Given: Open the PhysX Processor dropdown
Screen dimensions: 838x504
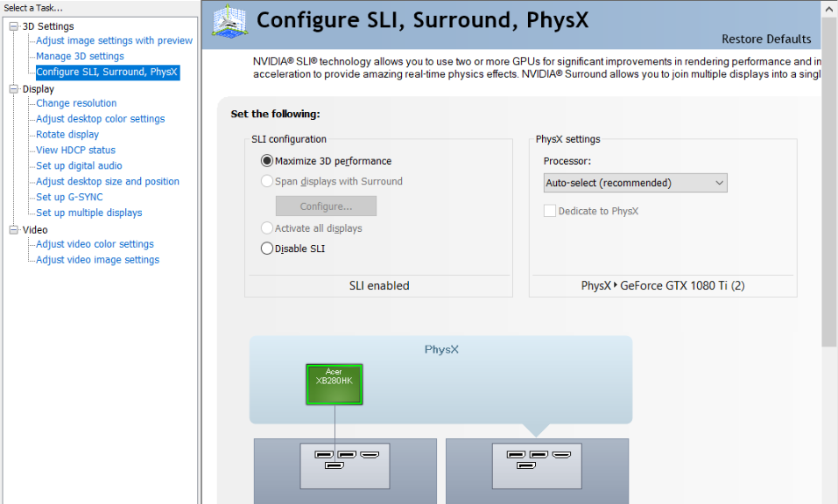Looking at the screenshot, I should pos(635,183).
